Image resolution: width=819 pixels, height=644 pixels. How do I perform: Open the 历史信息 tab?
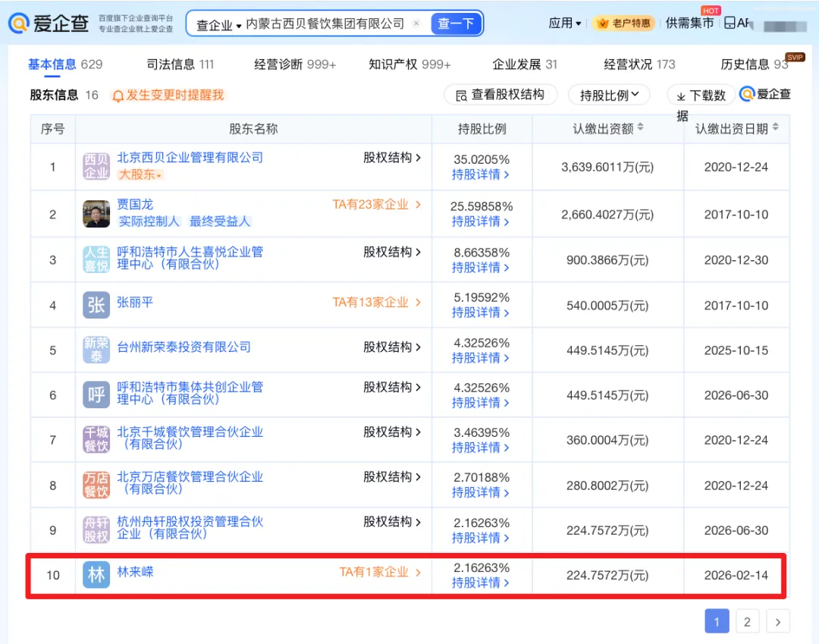pos(755,64)
